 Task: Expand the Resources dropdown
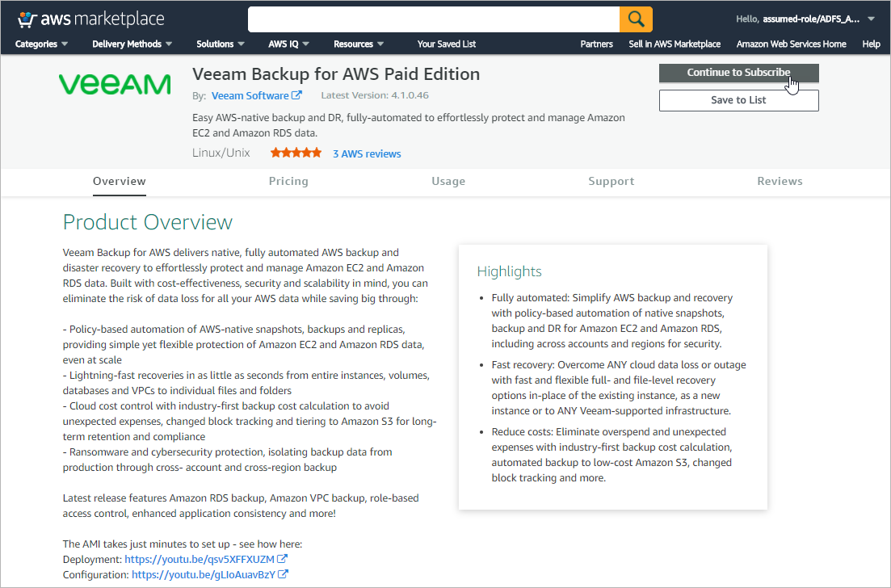pos(359,44)
